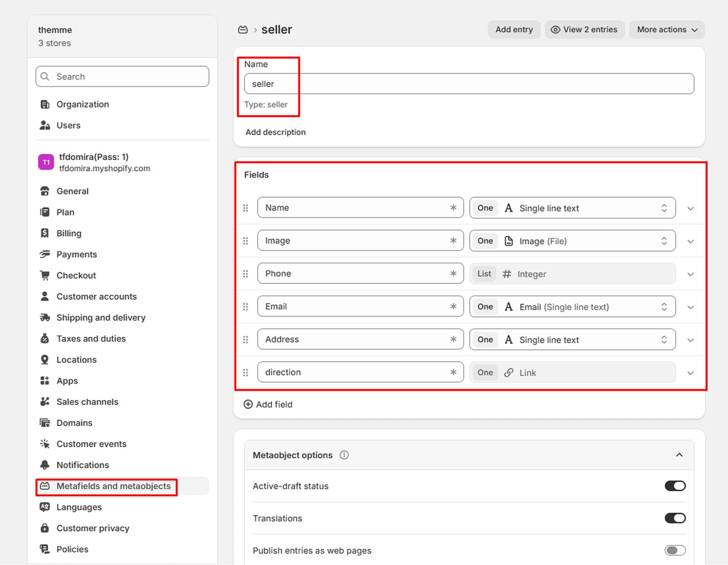Click the Notifications bell icon
This screenshot has height=565, width=728.
(x=45, y=465)
